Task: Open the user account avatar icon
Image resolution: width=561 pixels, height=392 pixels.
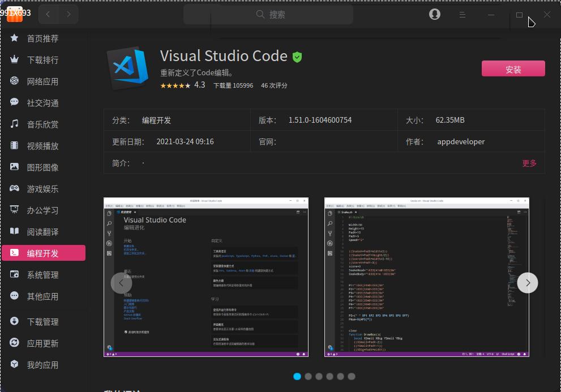Action: coord(435,15)
